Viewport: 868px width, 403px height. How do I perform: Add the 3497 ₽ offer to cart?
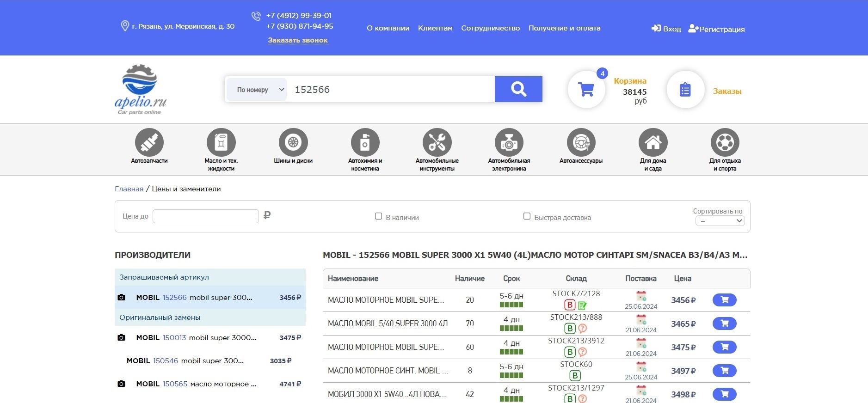point(725,371)
